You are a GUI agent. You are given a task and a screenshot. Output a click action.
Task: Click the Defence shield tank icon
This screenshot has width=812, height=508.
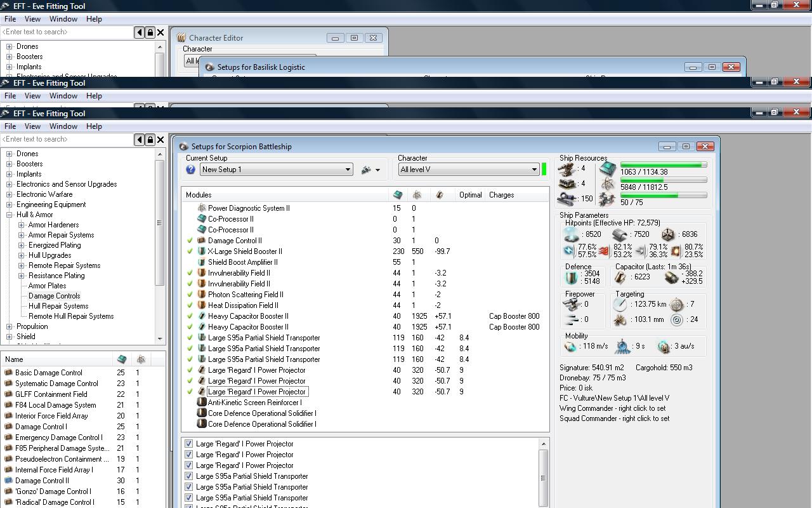pos(572,277)
